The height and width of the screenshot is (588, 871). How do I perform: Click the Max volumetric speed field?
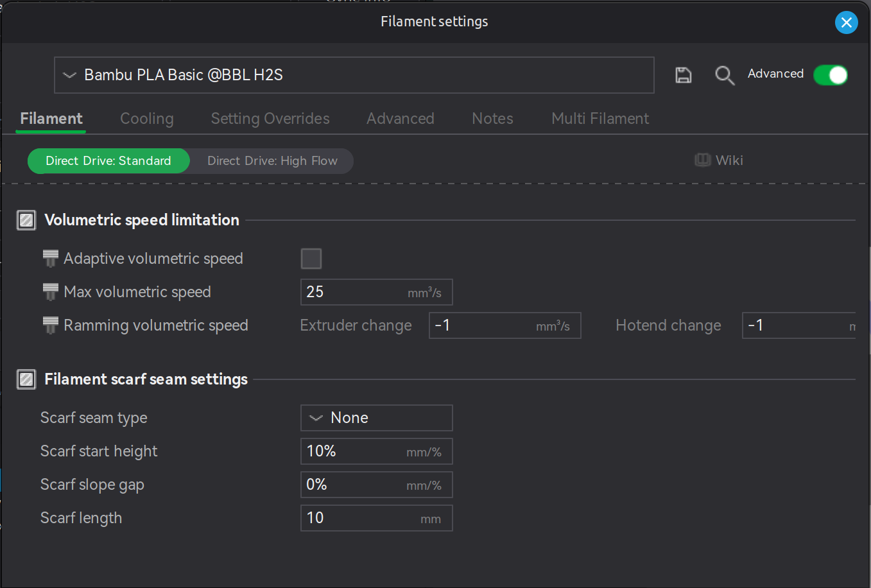click(377, 292)
